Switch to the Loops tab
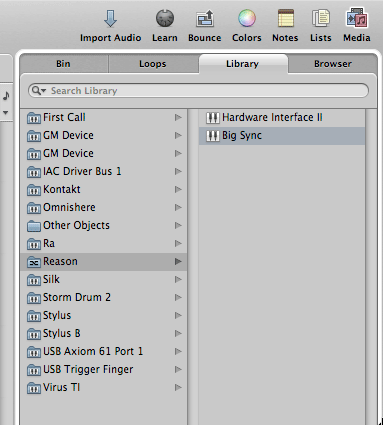Viewport: 383px width, 425px height. (x=153, y=64)
